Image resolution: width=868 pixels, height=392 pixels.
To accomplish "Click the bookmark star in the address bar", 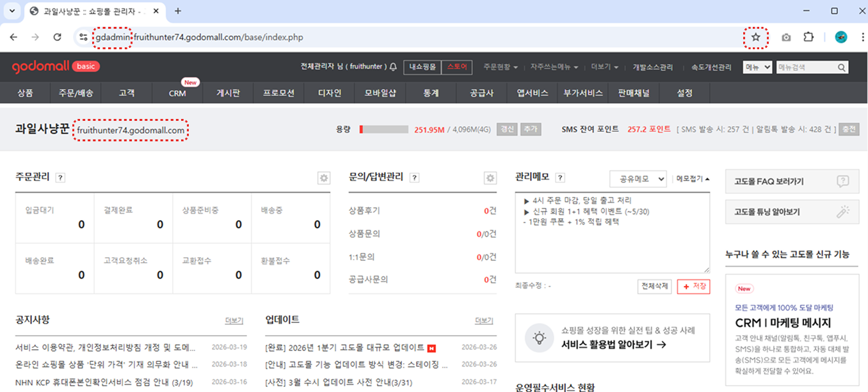I will (755, 38).
